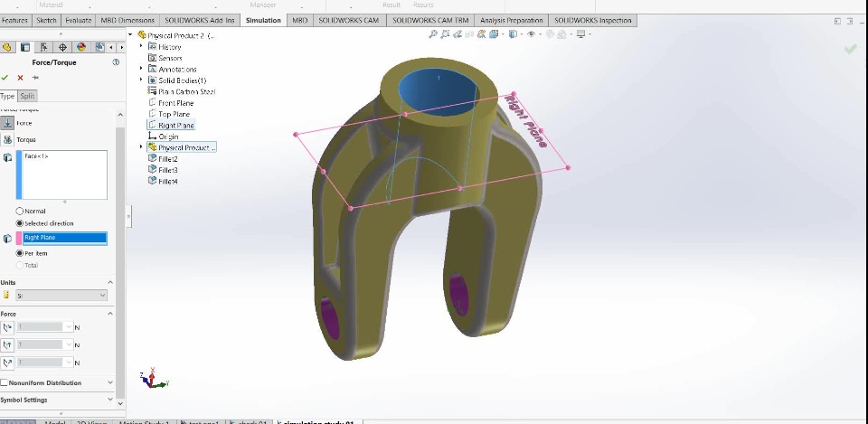
Task: Accept Force/Torque with green checkmark
Action: (5, 78)
